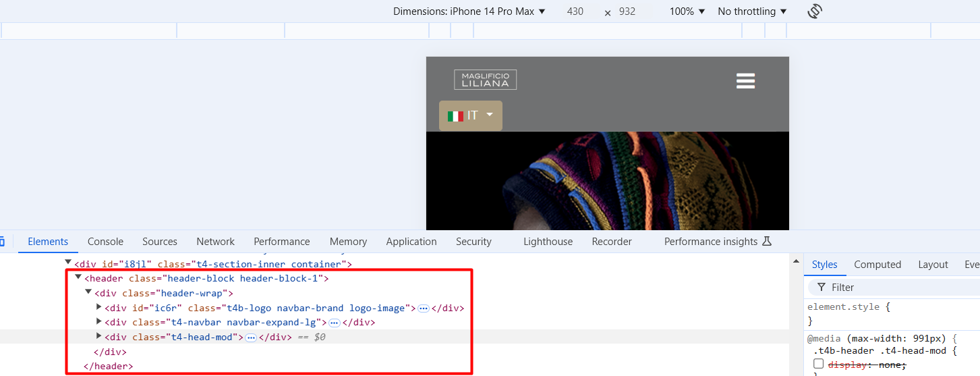The height and width of the screenshot is (376, 980).
Task: Open the No throttling dropdown
Action: click(752, 11)
